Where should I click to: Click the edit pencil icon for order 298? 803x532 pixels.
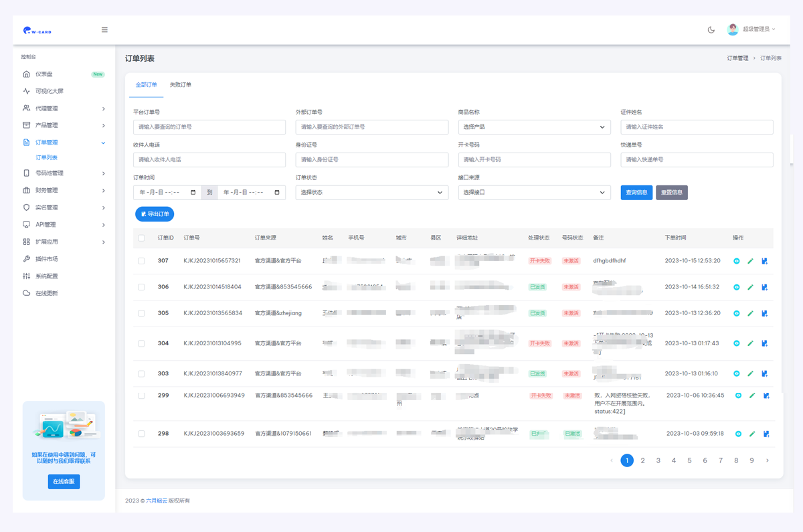click(x=752, y=434)
